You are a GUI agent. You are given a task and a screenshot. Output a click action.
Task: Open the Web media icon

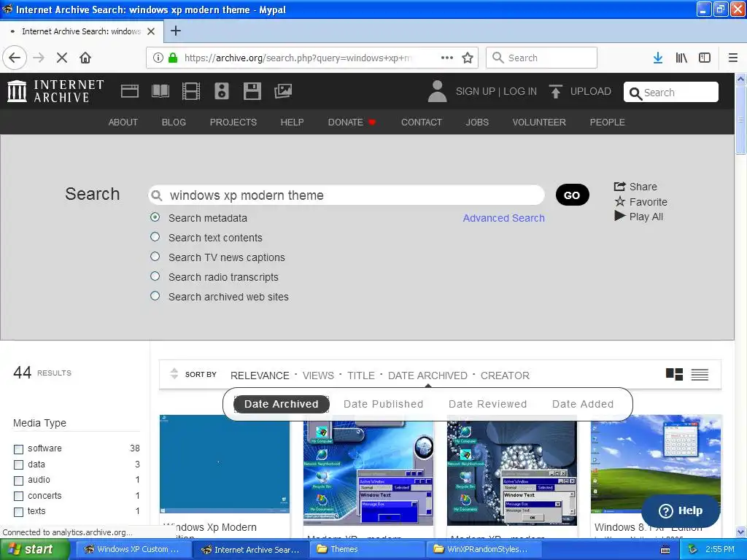click(x=130, y=91)
